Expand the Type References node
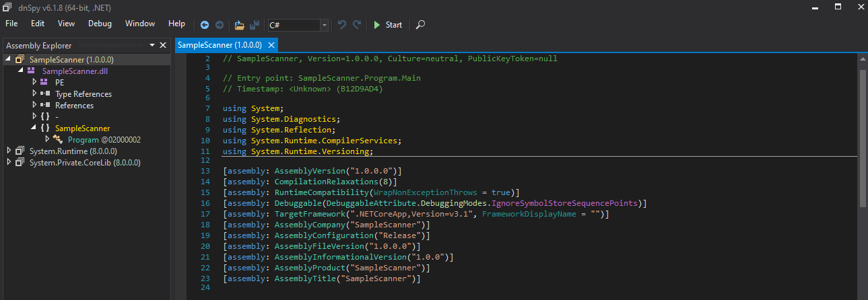This screenshot has height=300, width=868. (34, 93)
